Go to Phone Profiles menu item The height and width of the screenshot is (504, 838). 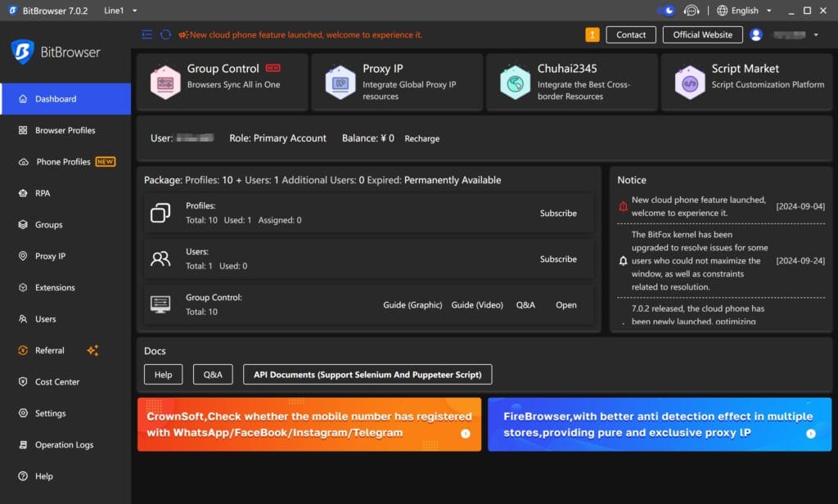point(65,162)
